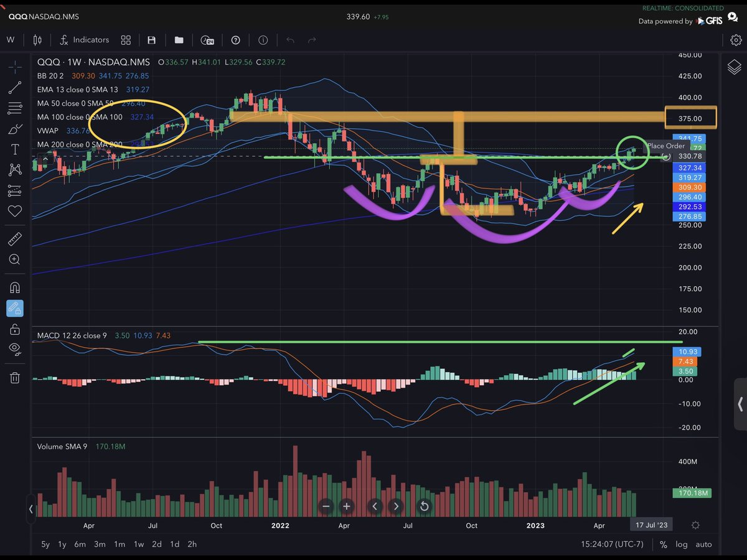Toggle lock all drawings

pyautogui.click(x=16, y=329)
